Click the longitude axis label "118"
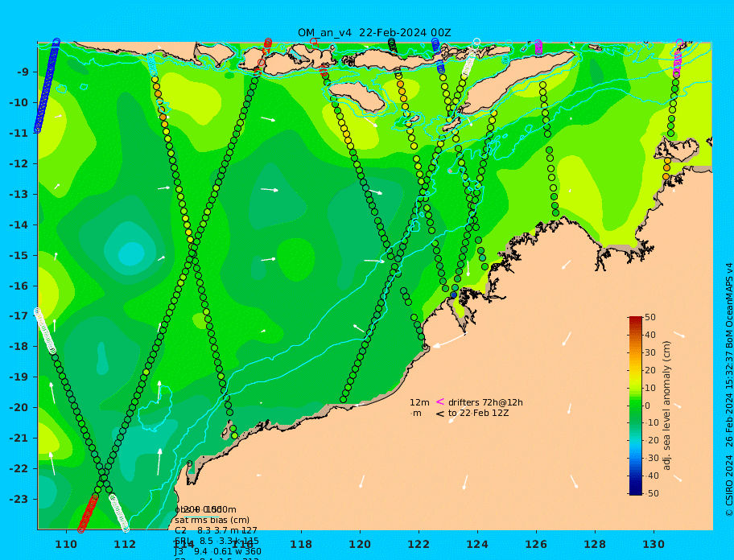This screenshot has height=560, width=734. click(301, 545)
